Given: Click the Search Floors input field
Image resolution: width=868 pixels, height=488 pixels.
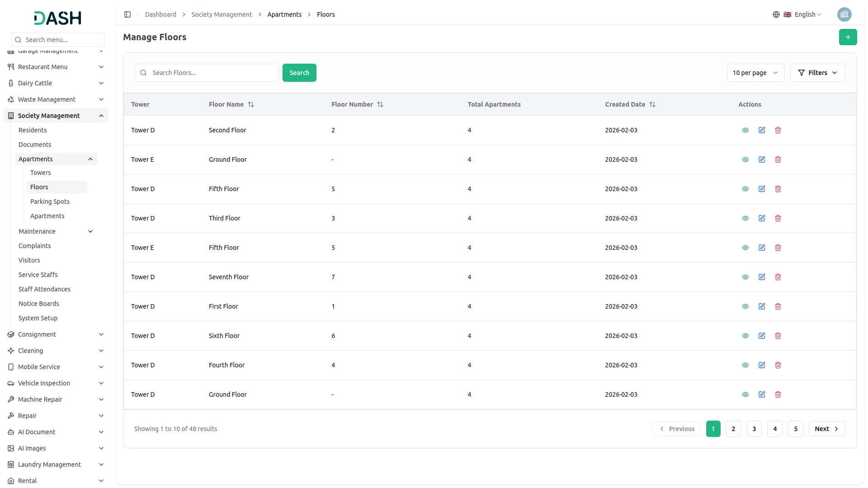Looking at the screenshot, I should (x=212, y=73).
